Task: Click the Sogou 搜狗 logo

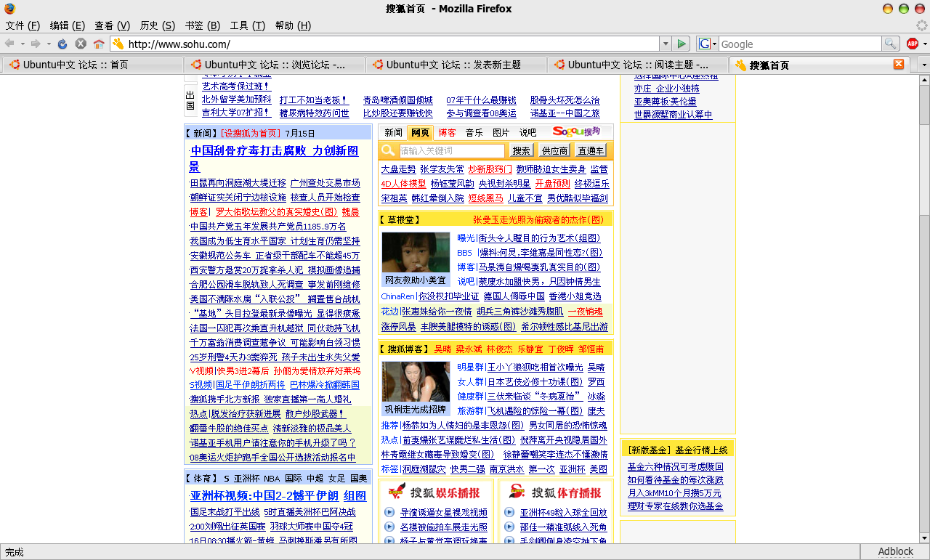Action: (x=577, y=131)
